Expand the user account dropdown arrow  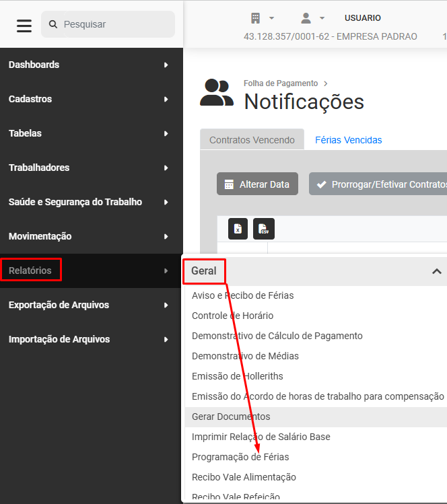click(322, 18)
